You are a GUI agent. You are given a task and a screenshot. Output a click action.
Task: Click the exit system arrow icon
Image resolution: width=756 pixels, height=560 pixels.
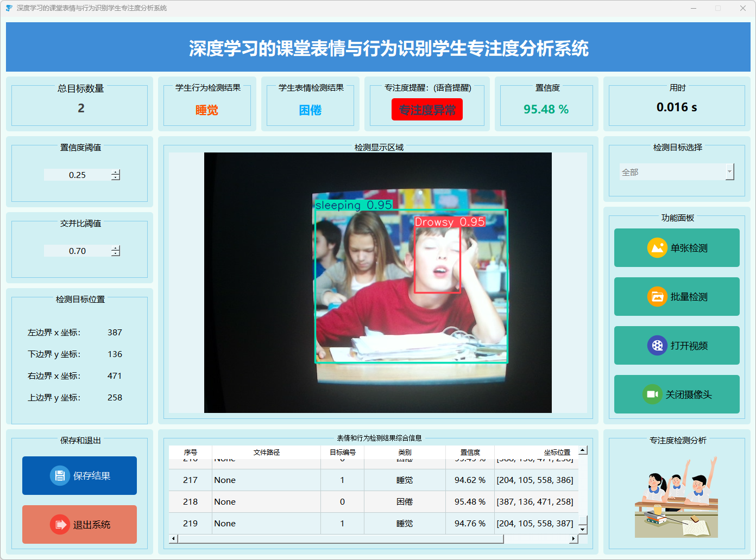60,525
